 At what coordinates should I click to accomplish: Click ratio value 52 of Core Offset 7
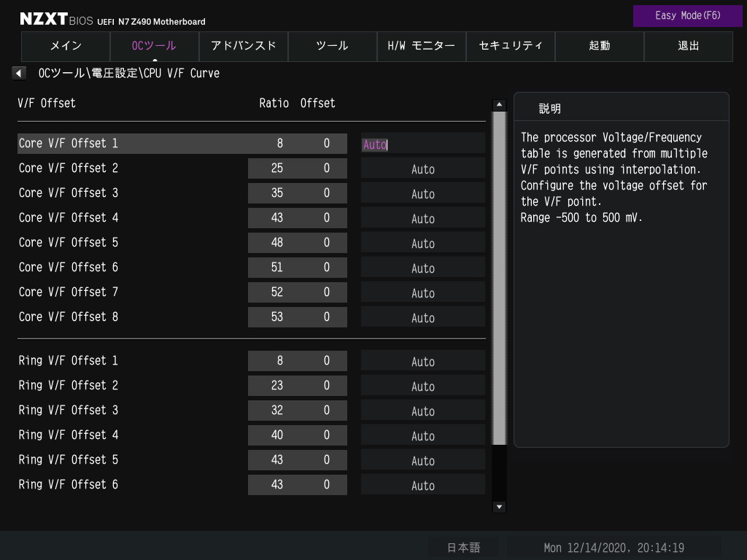click(x=276, y=292)
